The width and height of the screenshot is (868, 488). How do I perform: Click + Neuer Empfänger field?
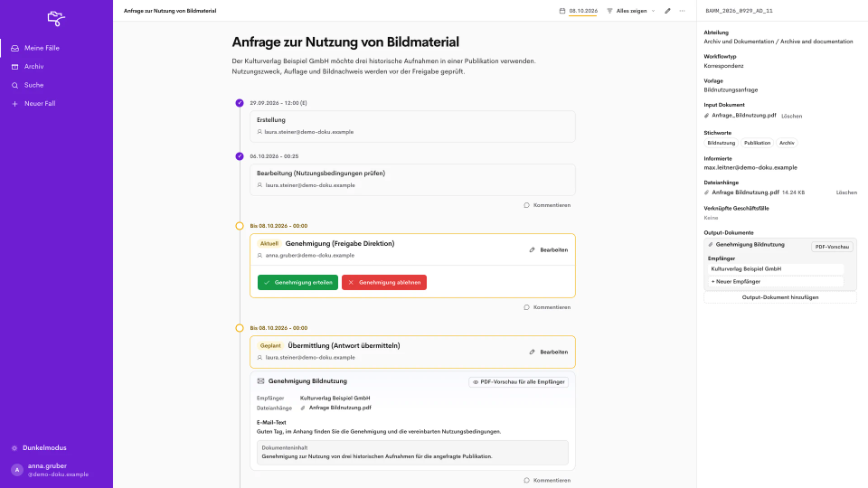coord(775,282)
